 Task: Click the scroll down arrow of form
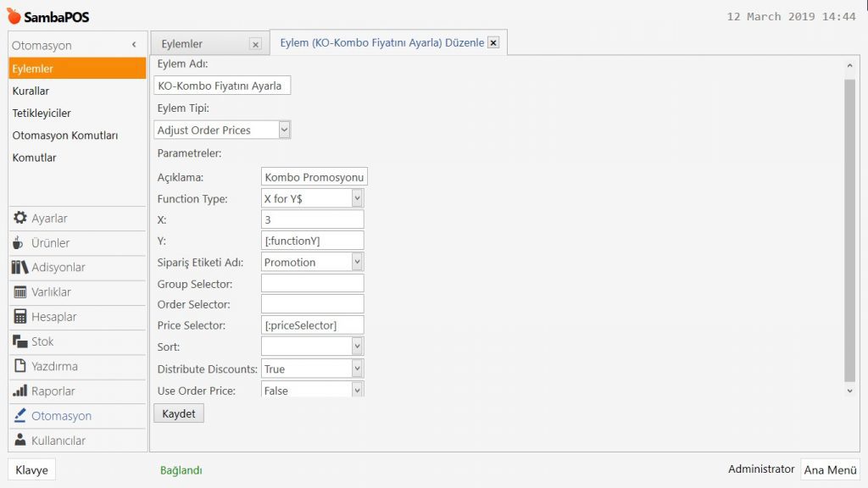point(849,391)
